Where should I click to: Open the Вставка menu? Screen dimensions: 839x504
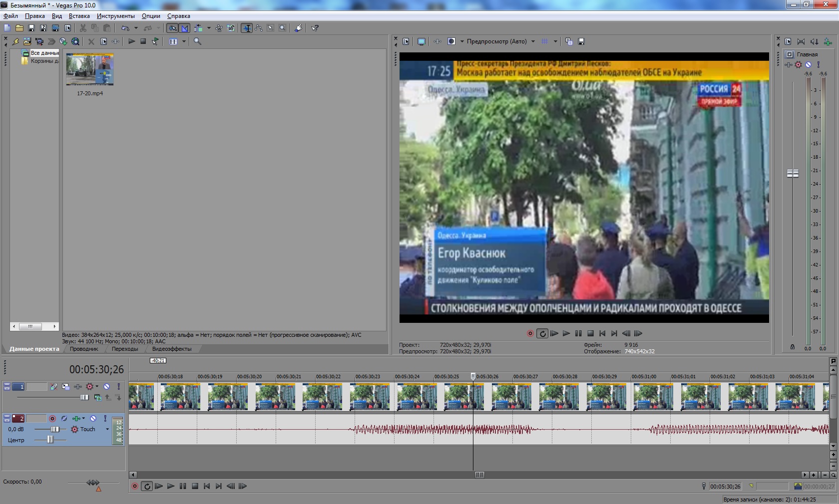[x=79, y=16]
